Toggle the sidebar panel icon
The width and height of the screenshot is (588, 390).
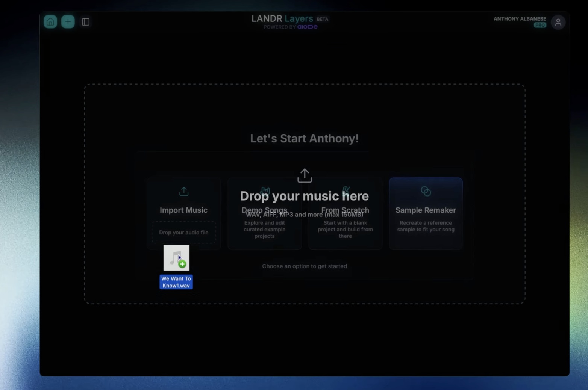click(86, 22)
